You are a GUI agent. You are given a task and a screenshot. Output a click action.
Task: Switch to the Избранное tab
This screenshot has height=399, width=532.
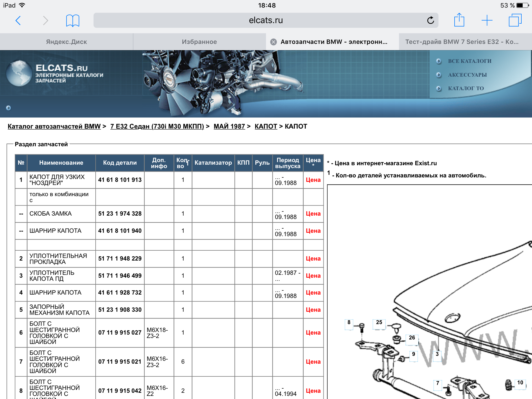point(199,42)
